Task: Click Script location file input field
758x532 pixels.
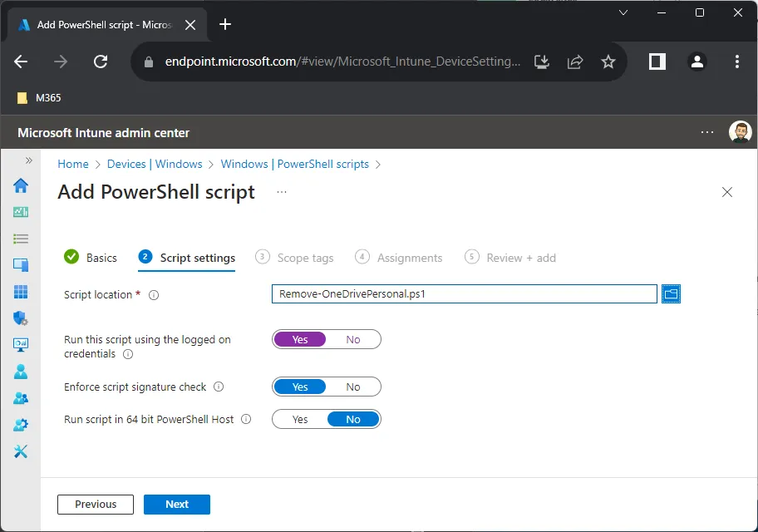Action: click(x=465, y=294)
